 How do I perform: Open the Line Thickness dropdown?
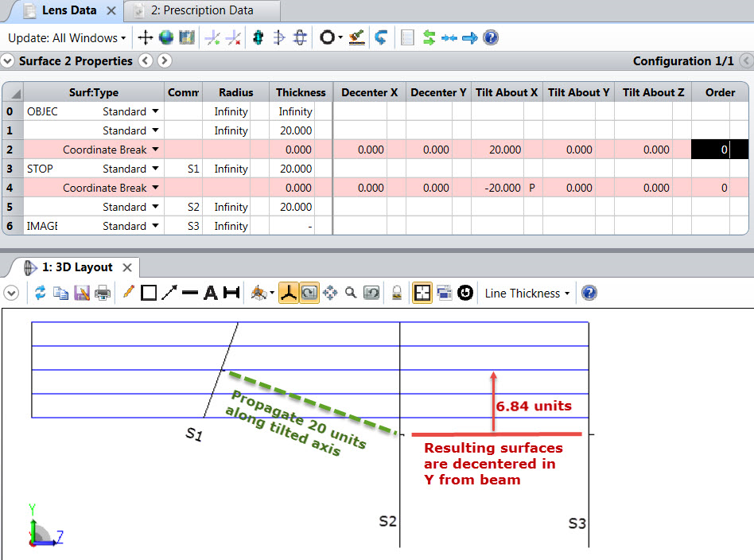pyautogui.click(x=527, y=293)
